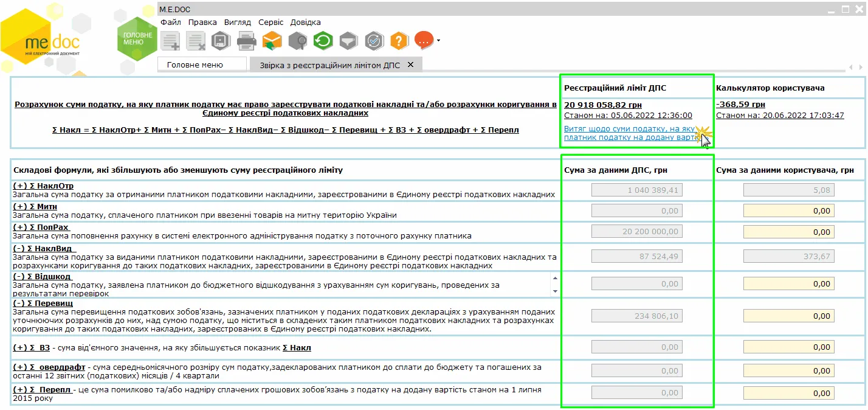The width and height of the screenshot is (868, 410).
Task: Click the (+) Σ овердрафт label
Action: 49,367
